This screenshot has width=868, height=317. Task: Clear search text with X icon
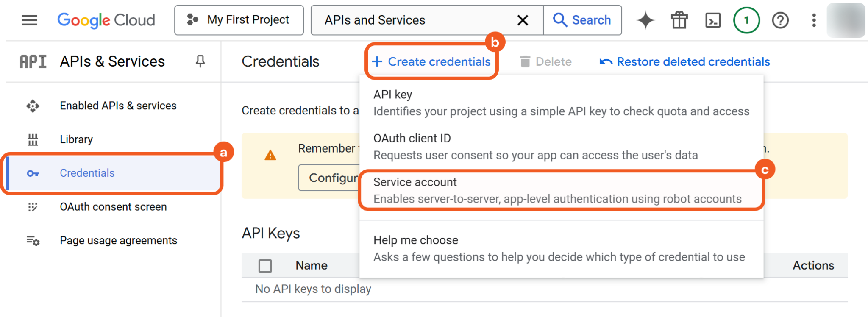[523, 20]
